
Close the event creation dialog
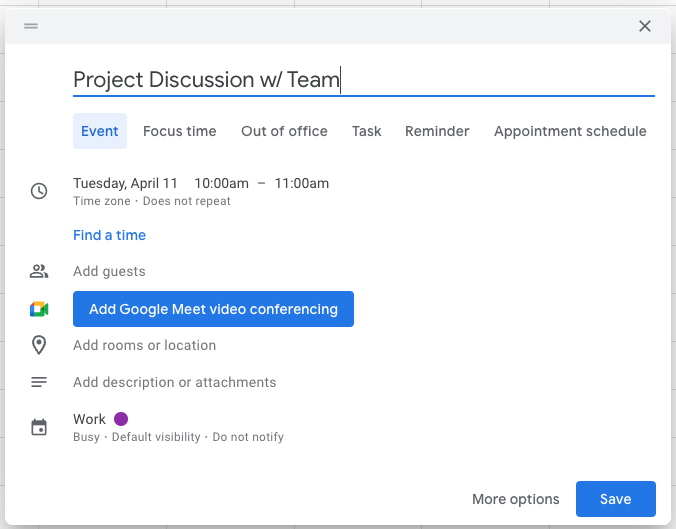pyautogui.click(x=645, y=26)
